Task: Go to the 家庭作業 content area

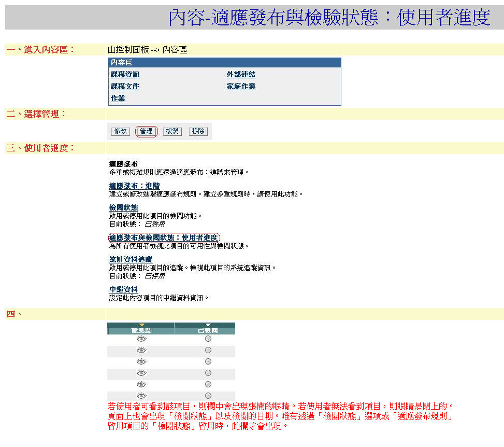Action: (x=241, y=87)
